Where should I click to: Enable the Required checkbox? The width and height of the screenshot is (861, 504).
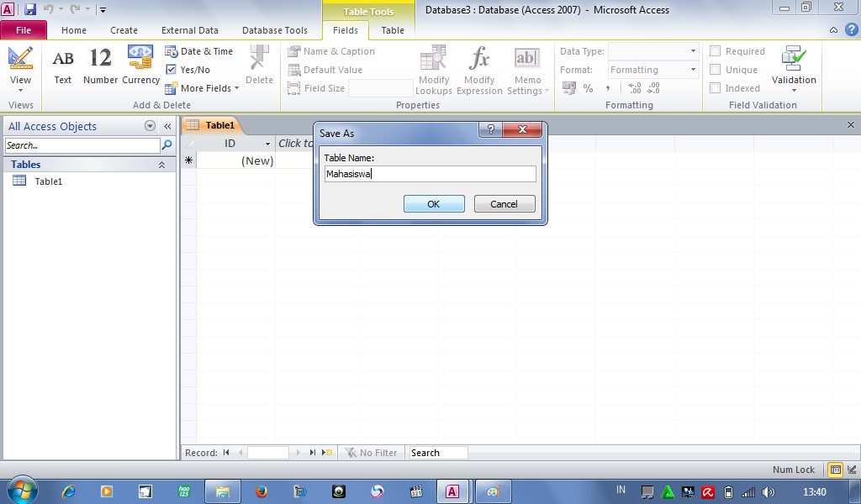(715, 51)
